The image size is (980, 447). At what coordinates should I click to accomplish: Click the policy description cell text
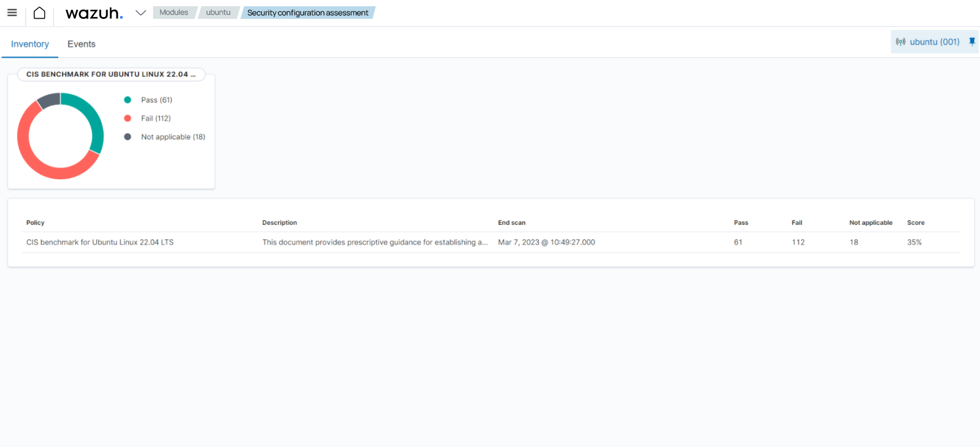375,242
